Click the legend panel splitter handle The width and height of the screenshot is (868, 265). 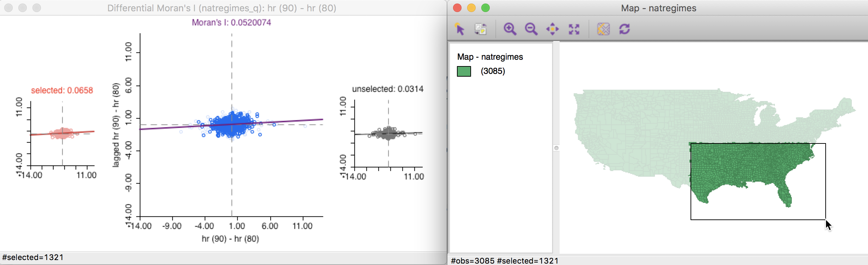tap(556, 148)
